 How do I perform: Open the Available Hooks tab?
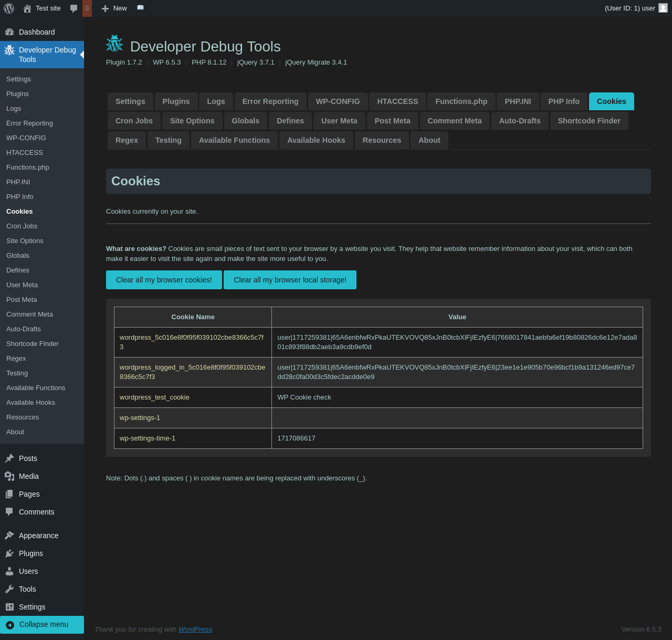[316, 140]
